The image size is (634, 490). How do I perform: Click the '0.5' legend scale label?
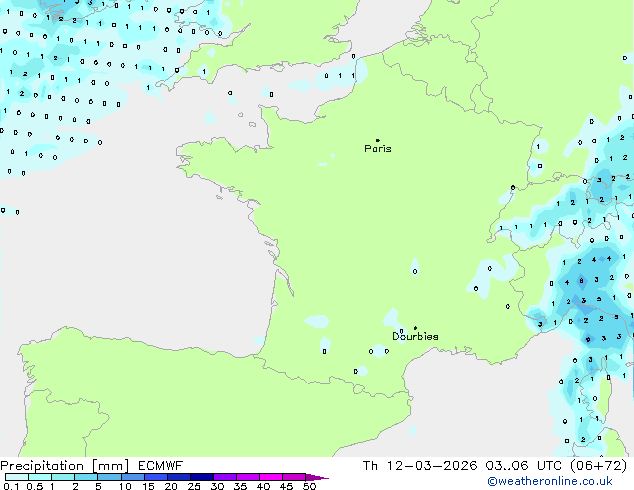pos(34,486)
